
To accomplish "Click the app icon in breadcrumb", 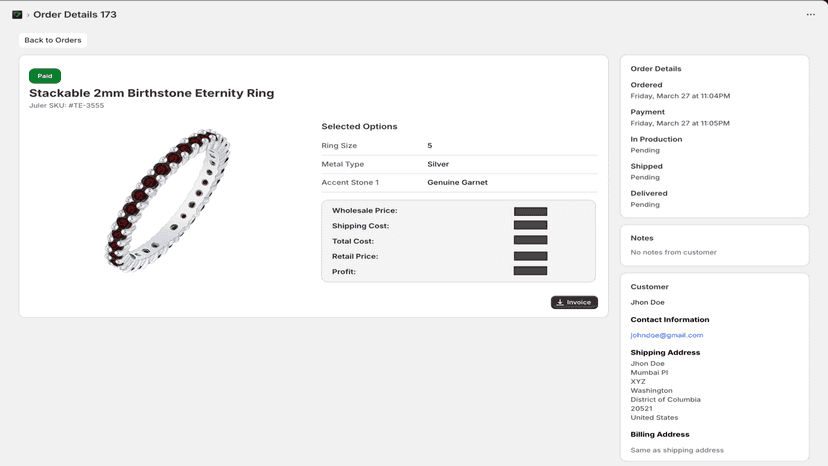I will click(x=17, y=15).
